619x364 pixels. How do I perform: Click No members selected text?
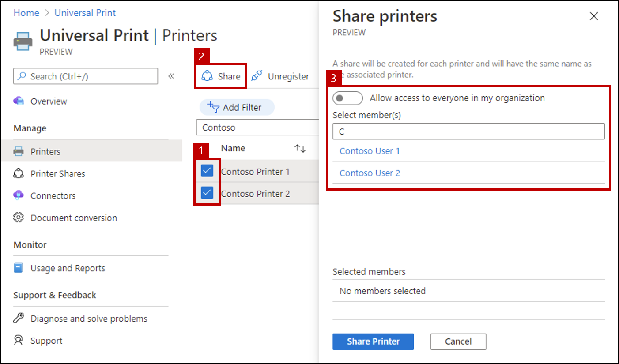[x=382, y=291]
